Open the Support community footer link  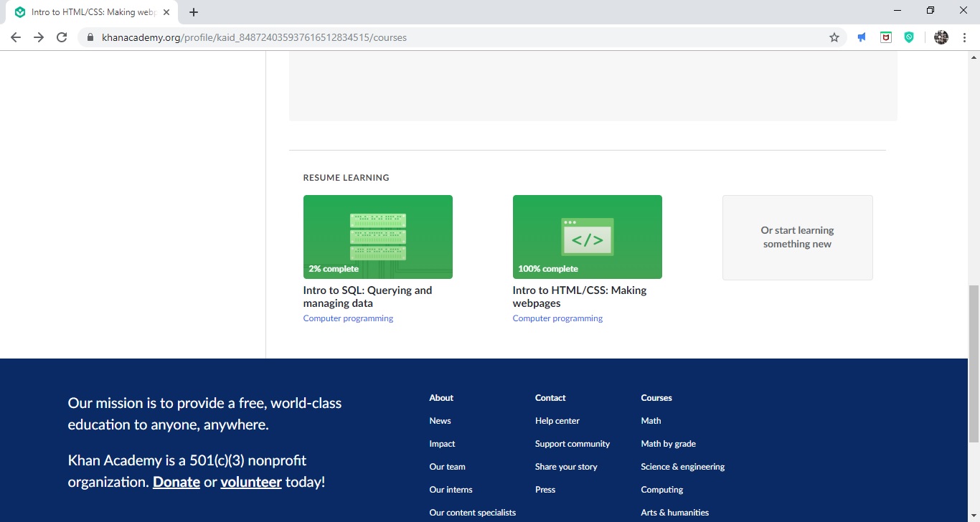point(573,444)
